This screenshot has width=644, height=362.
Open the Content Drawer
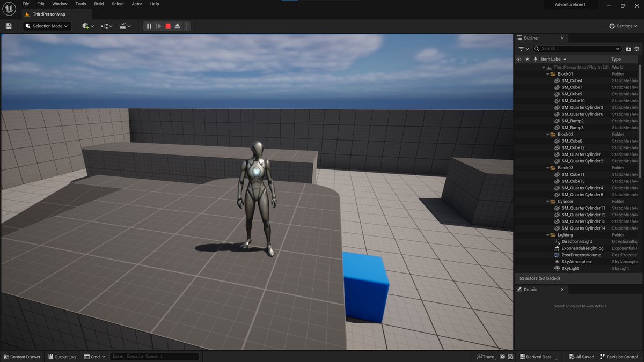[22, 356]
